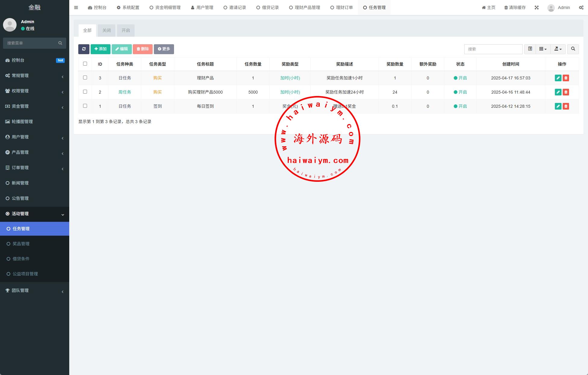Open the export data dropdown
588x375 pixels.
point(558,49)
